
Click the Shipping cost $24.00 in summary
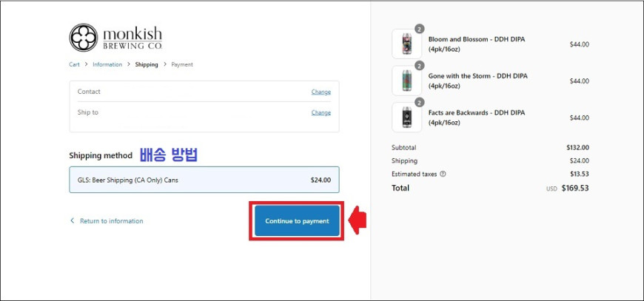click(580, 160)
